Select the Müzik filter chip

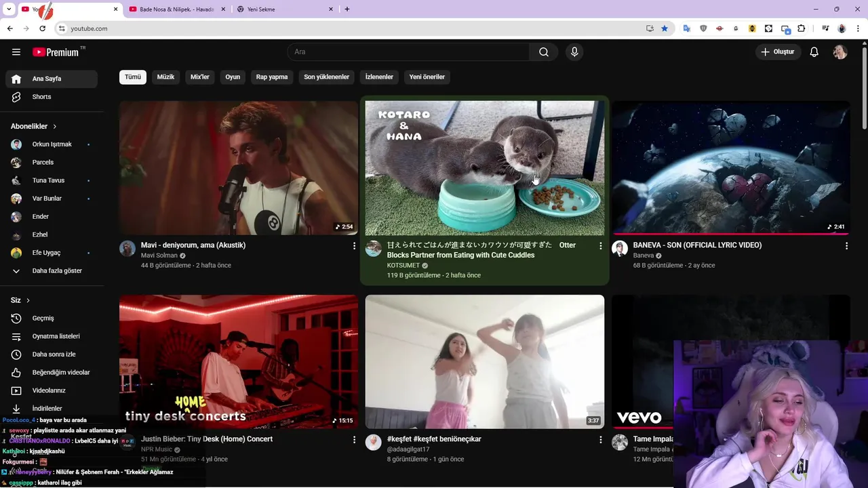165,77
